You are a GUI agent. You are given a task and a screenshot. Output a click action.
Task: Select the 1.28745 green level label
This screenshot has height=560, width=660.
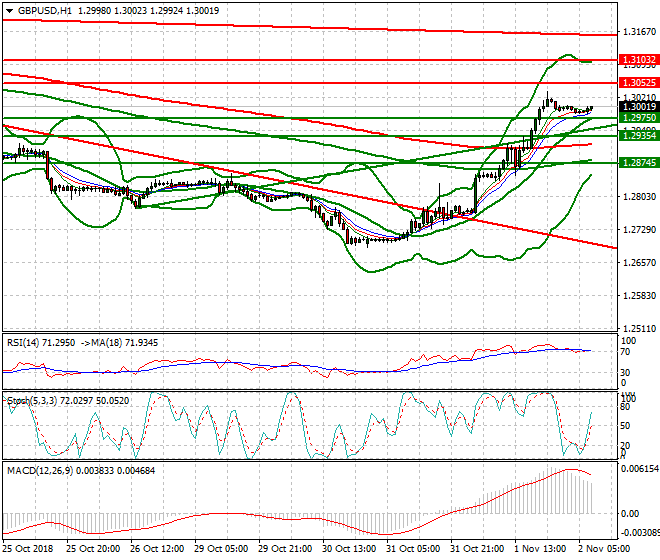639,163
